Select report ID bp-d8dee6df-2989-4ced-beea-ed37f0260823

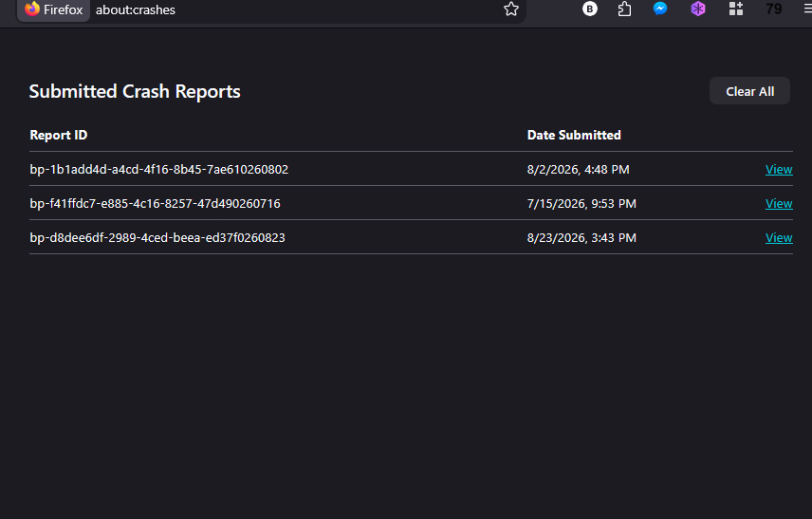click(157, 238)
